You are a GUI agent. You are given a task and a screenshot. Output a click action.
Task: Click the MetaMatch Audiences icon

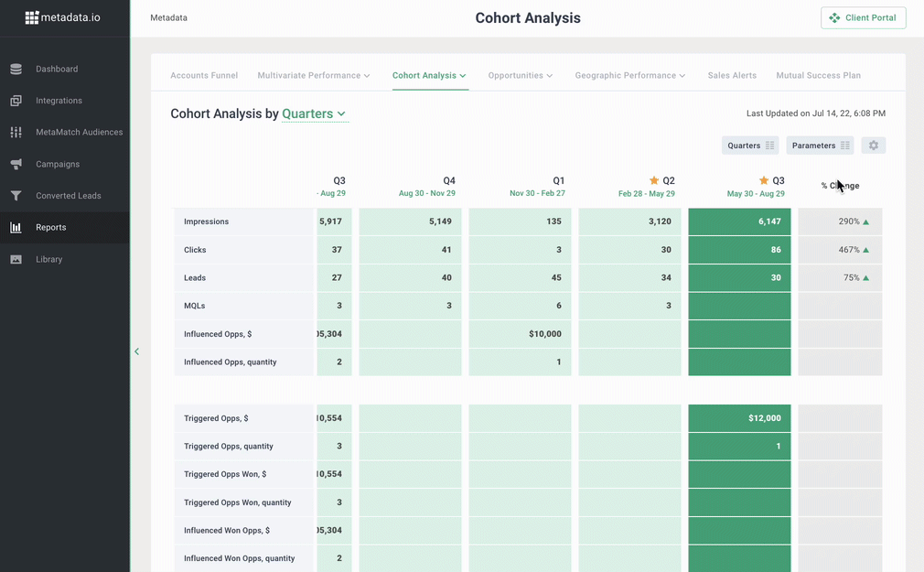click(x=16, y=133)
